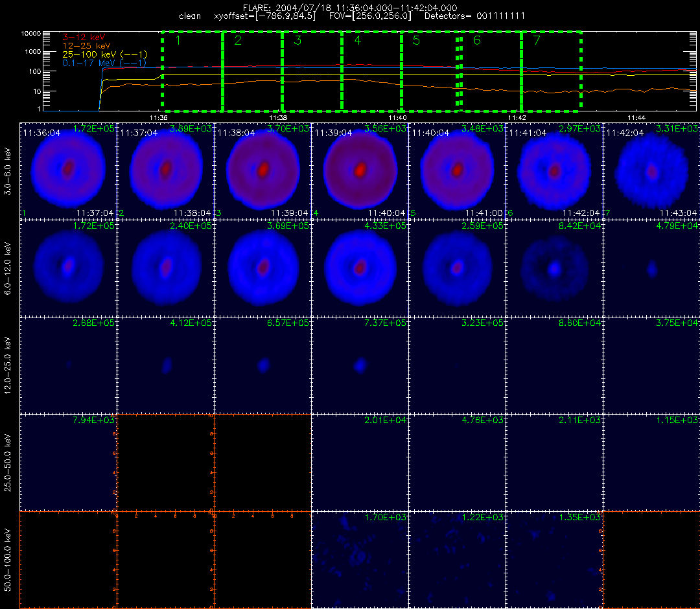Image resolution: width=700 pixels, height=609 pixels.
Task: Select interval 5 label in the light curve
Action: [x=416, y=41]
